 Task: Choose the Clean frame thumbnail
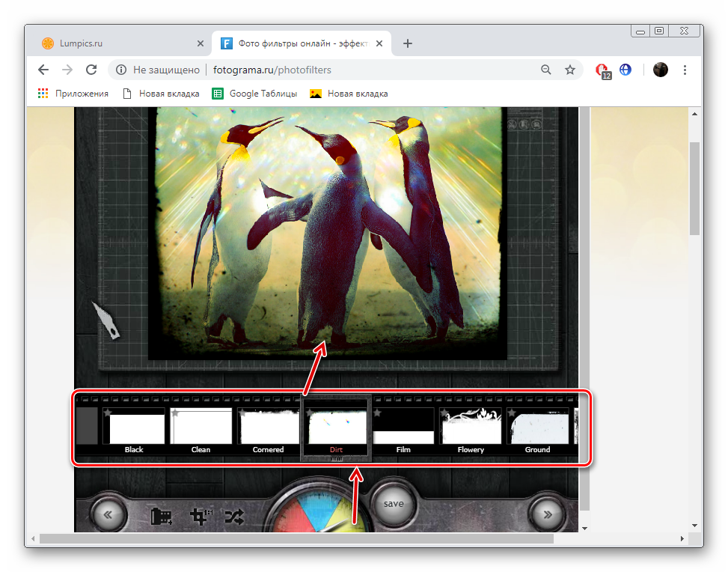201,430
